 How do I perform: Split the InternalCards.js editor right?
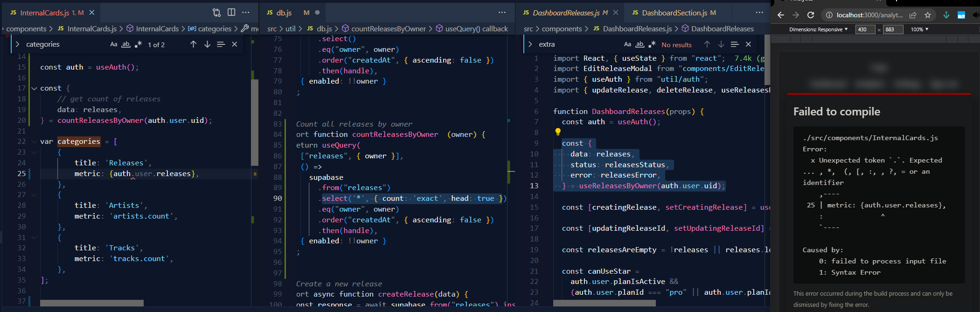pos(231,13)
